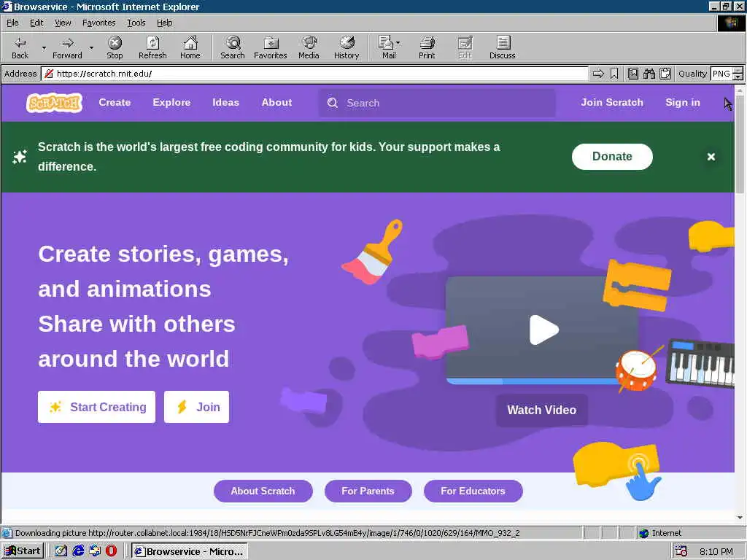Launch Internet Explorer from quick launch
This screenshot has width=747, height=560.
[78, 551]
